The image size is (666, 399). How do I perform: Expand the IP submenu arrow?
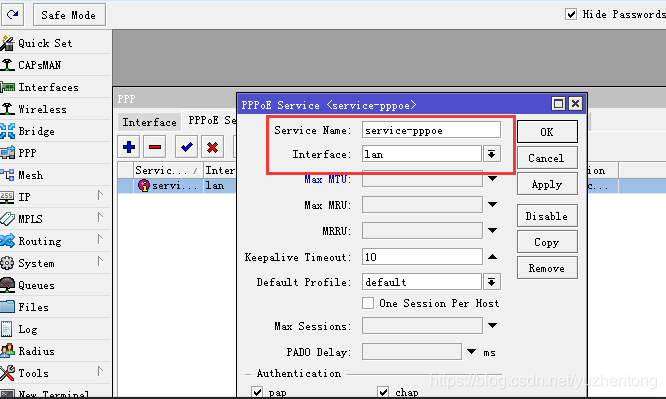(x=100, y=195)
